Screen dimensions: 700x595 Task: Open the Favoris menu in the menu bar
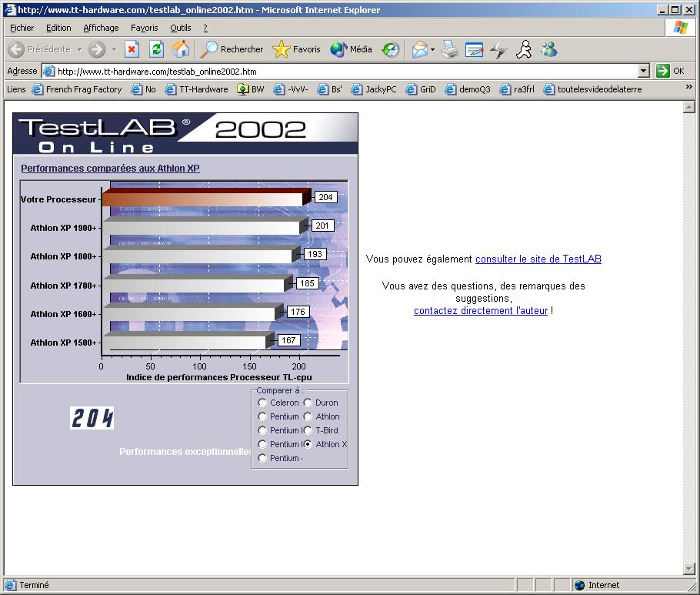pos(144,28)
